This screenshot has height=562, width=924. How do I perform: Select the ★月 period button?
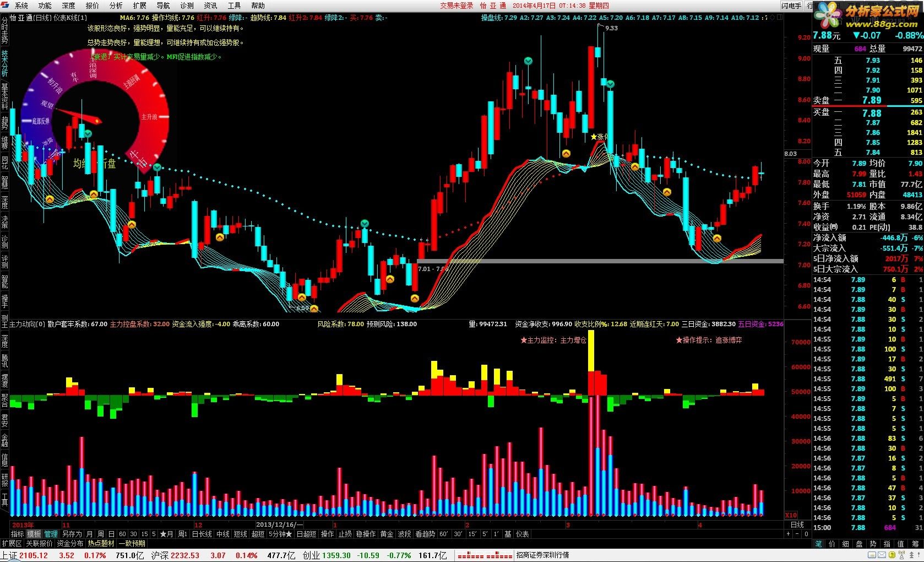point(166,534)
